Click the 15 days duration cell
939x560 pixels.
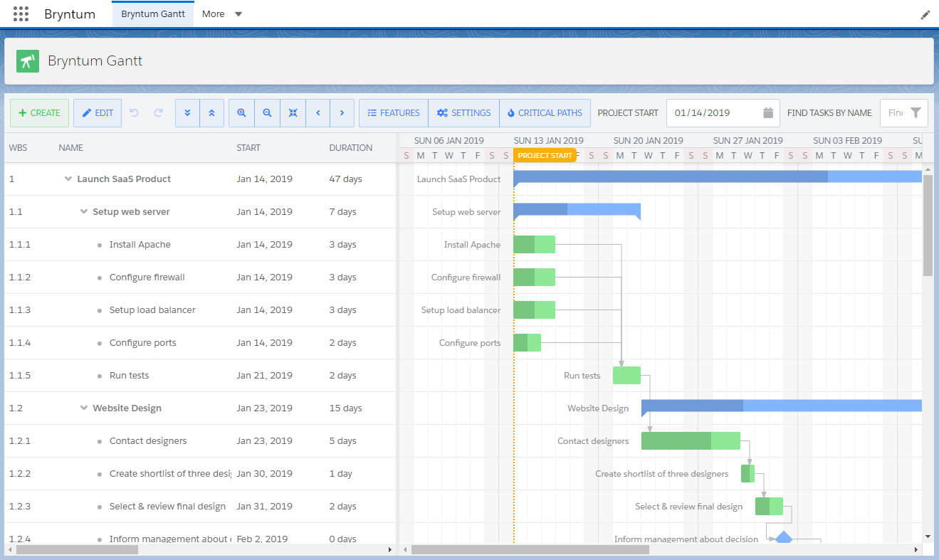click(x=360, y=408)
